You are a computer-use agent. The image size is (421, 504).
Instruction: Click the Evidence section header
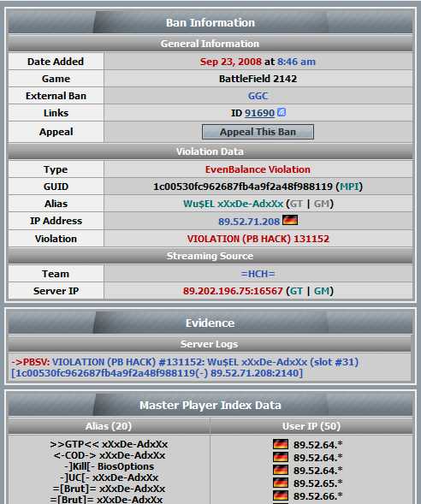point(210,323)
